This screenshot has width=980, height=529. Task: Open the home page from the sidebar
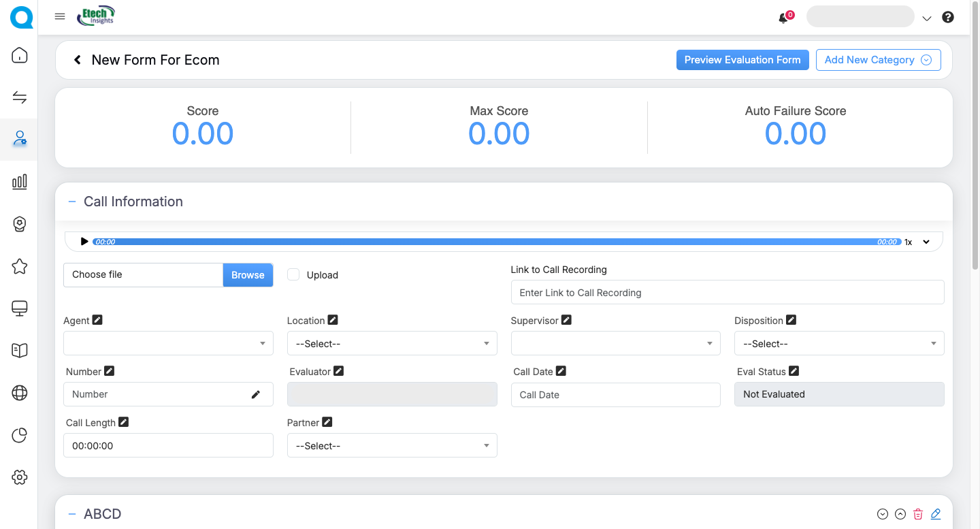[20, 55]
